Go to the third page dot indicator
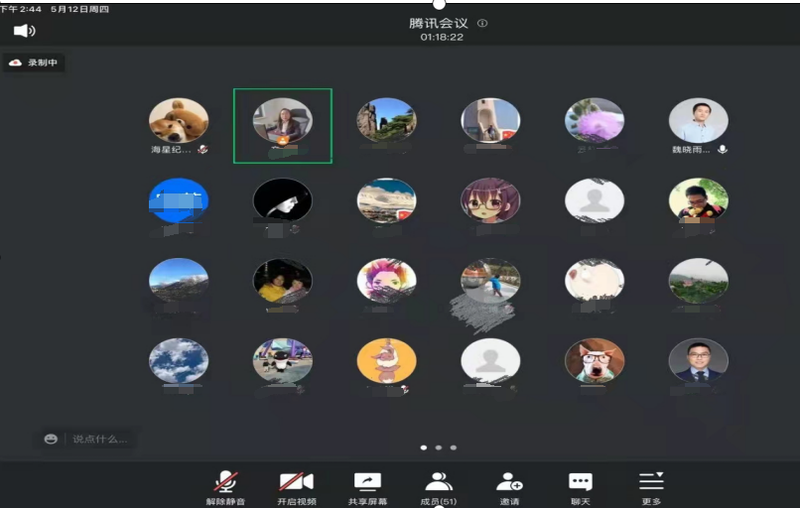This screenshot has height=508, width=800. coord(453,448)
